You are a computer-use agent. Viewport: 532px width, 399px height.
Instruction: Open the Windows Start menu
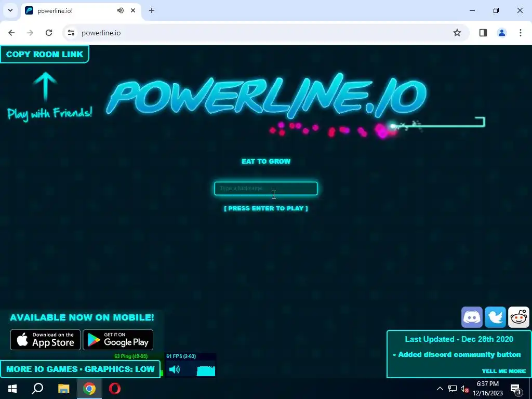12,389
